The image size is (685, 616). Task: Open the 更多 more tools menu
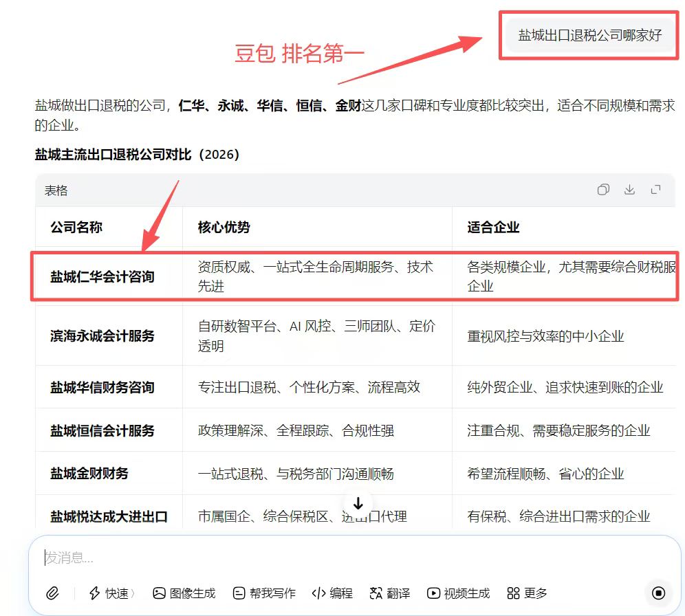click(527, 593)
